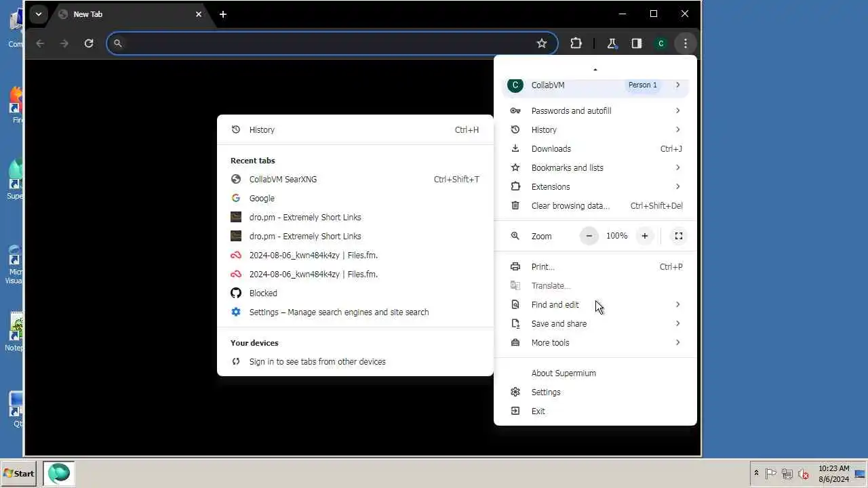Open the tab search dropdown arrow
This screenshot has height=488, width=868.
pyautogui.click(x=38, y=14)
